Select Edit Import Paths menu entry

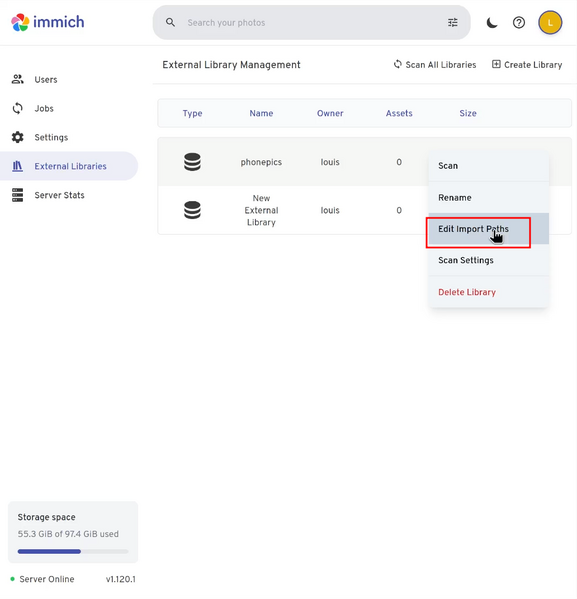coord(489,229)
